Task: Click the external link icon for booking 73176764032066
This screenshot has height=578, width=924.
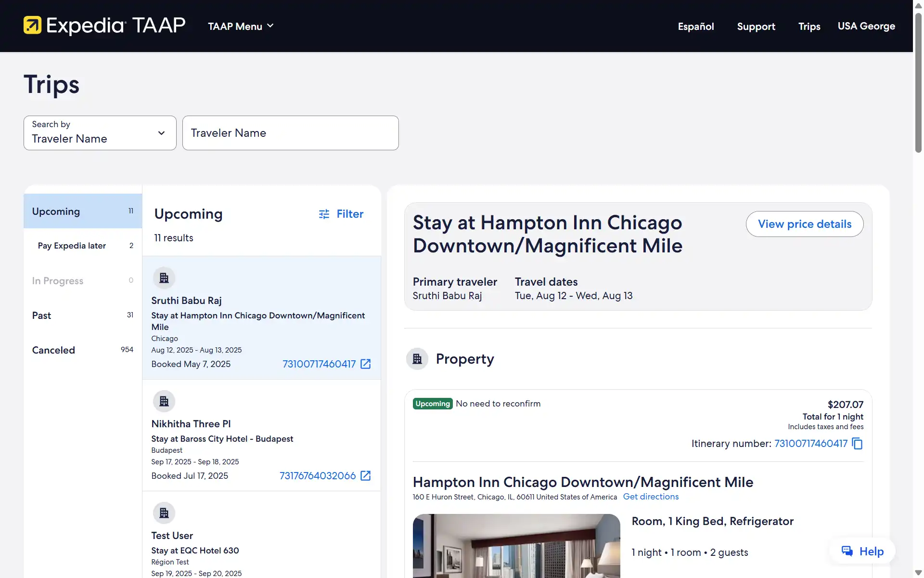Action: click(x=366, y=475)
